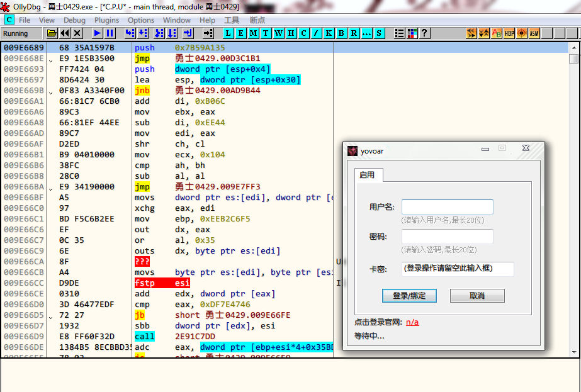Close the yovoar dialog

526,148
